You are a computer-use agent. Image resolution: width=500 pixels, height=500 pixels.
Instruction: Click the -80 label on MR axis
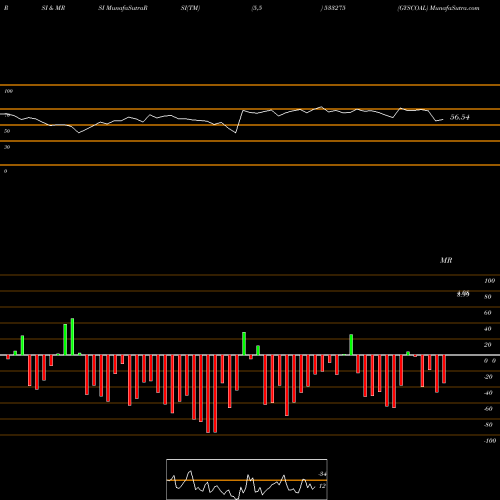click(488, 425)
